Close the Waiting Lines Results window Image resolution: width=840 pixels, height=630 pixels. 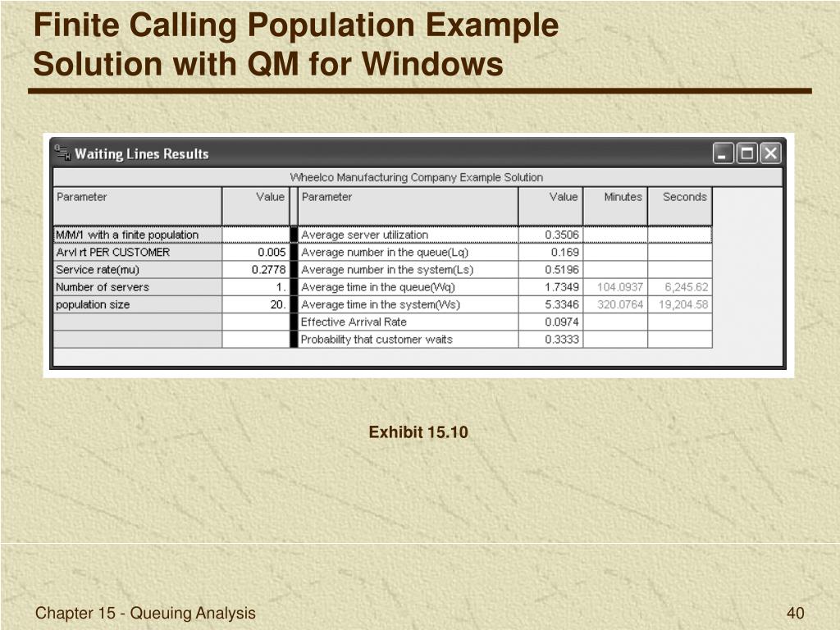point(771,153)
